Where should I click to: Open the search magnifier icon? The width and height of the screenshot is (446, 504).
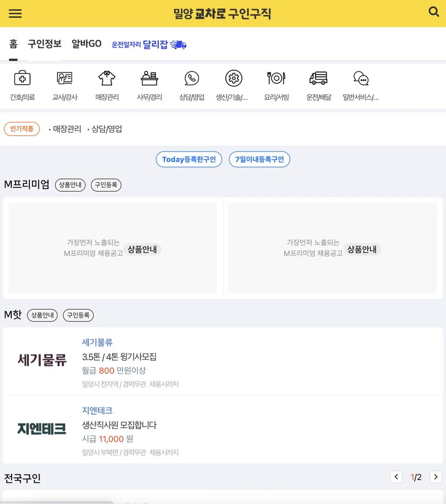click(x=434, y=11)
